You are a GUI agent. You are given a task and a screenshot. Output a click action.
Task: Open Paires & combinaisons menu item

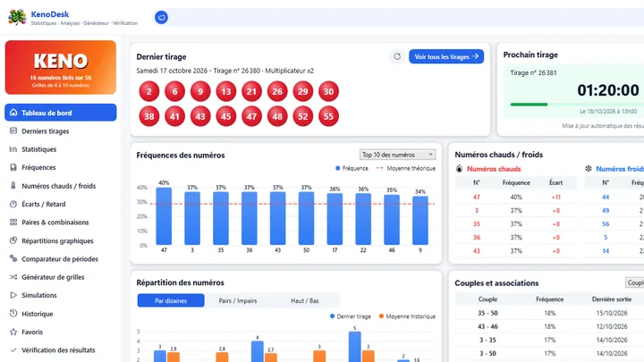tap(61, 222)
